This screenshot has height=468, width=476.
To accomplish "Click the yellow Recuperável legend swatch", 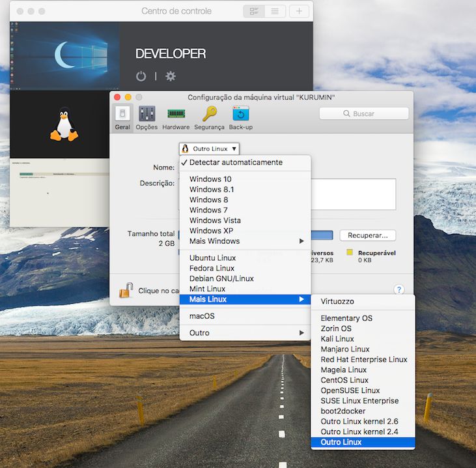I will 350,252.
